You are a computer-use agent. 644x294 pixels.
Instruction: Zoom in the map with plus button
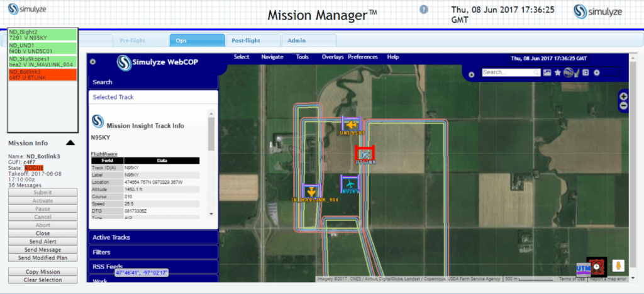coord(623,96)
